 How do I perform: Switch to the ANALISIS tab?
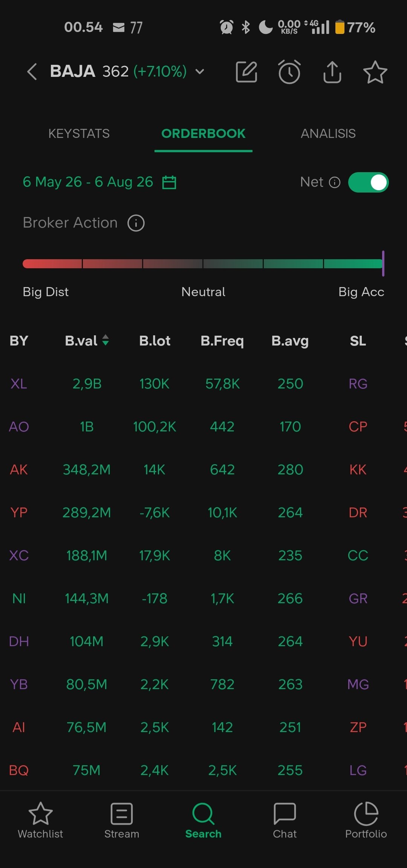click(328, 133)
